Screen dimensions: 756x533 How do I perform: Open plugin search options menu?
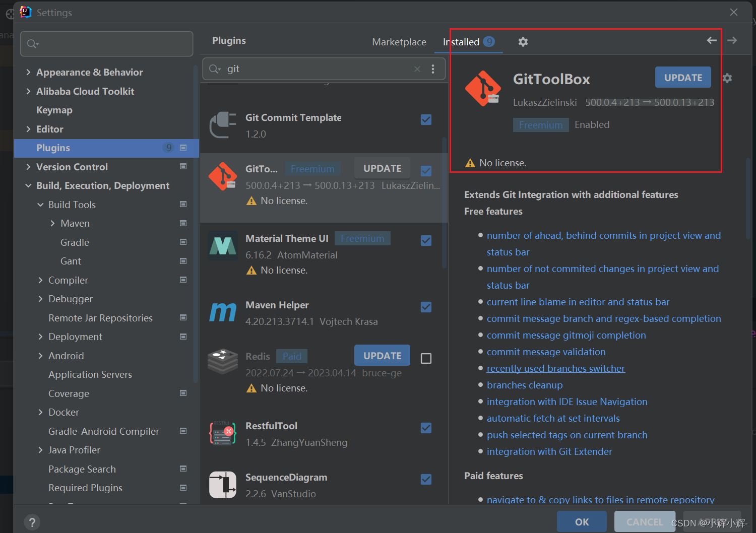click(x=433, y=69)
